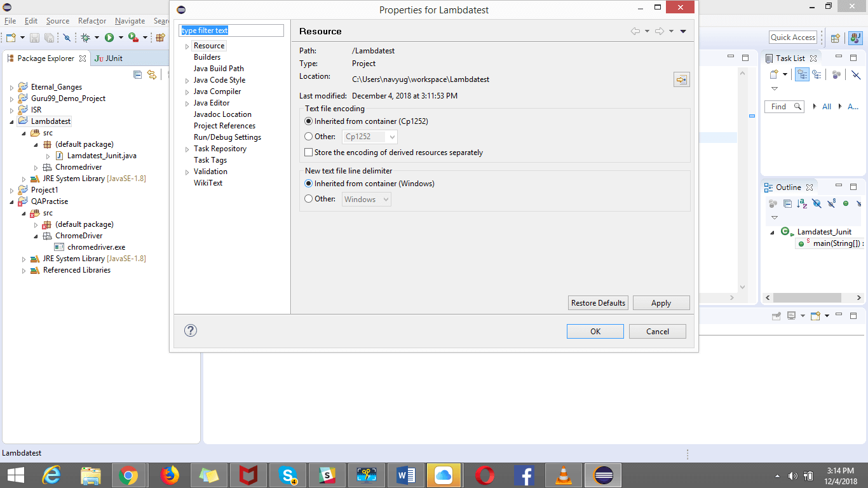The width and height of the screenshot is (868, 488).
Task: Click the Apply button
Action: (x=661, y=303)
